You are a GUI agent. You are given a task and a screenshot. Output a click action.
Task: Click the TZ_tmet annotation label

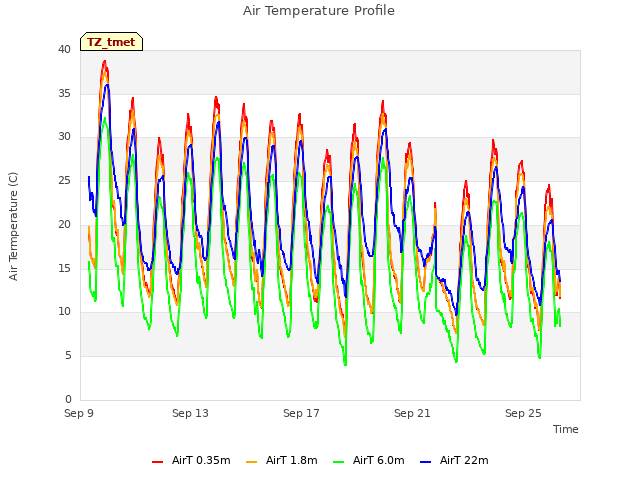pyautogui.click(x=111, y=42)
